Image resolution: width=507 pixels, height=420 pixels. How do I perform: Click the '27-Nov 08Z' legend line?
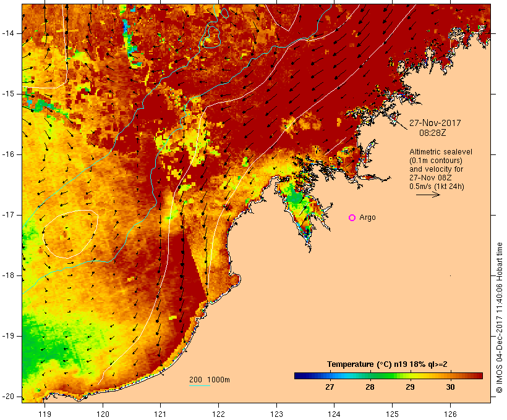(430, 178)
